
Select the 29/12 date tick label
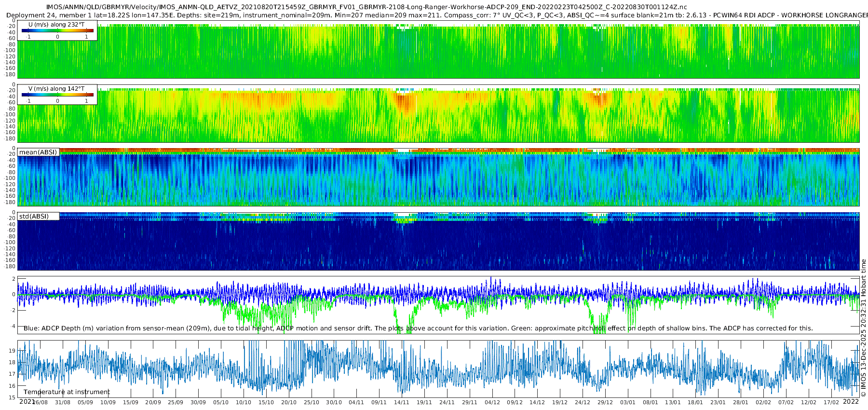[605, 403]
